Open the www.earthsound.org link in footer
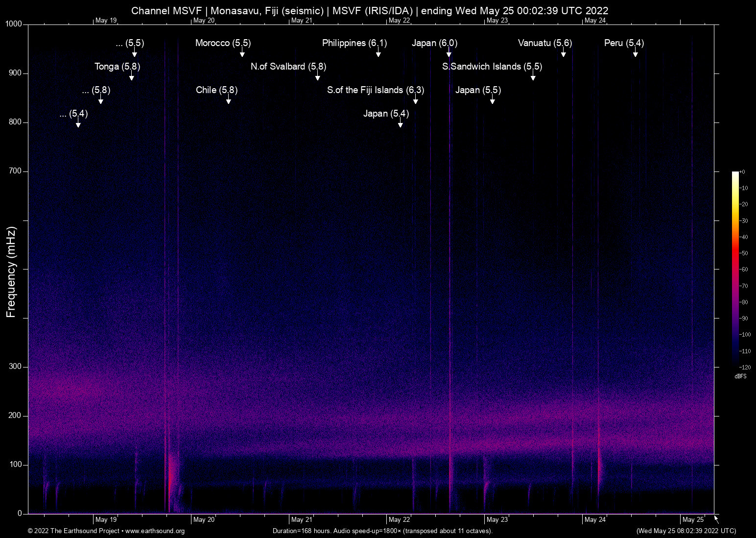756x538 pixels. (155, 531)
